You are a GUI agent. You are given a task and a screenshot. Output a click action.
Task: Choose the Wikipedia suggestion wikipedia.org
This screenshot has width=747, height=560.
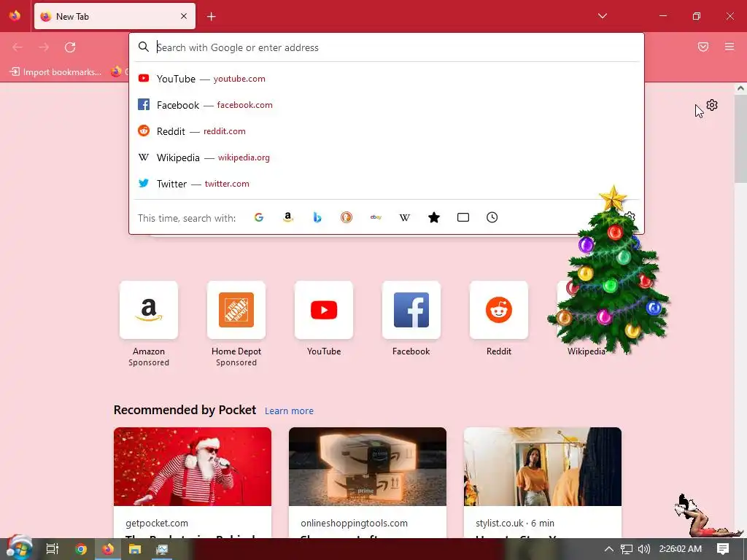point(387,157)
